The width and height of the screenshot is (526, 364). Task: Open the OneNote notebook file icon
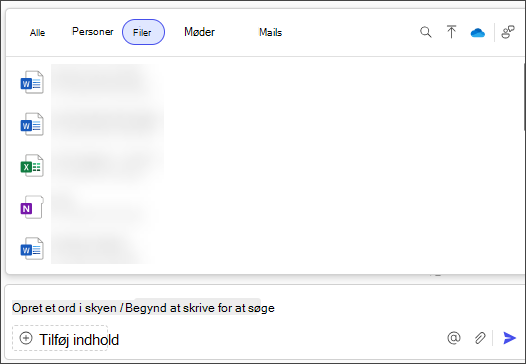(32, 207)
